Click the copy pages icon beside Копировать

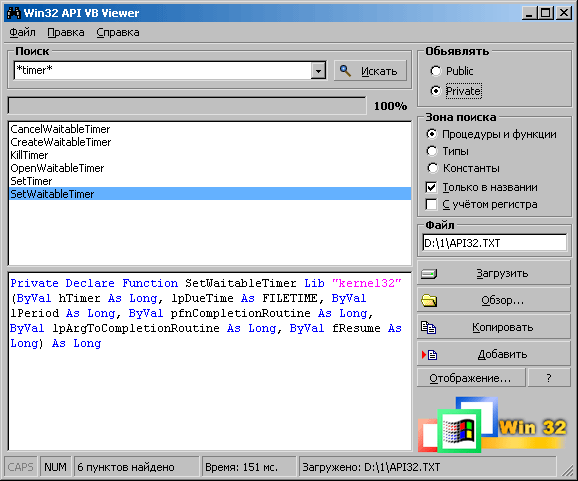[429, 327]
